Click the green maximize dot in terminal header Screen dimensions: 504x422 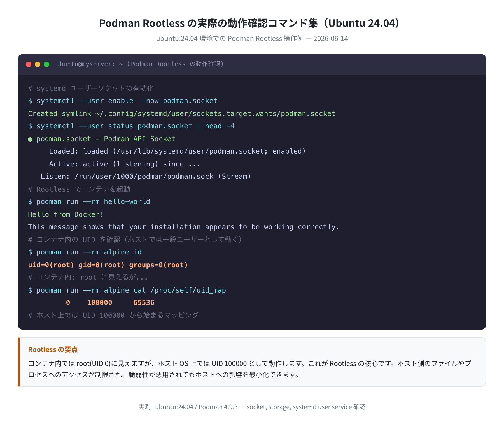[46, 64]
